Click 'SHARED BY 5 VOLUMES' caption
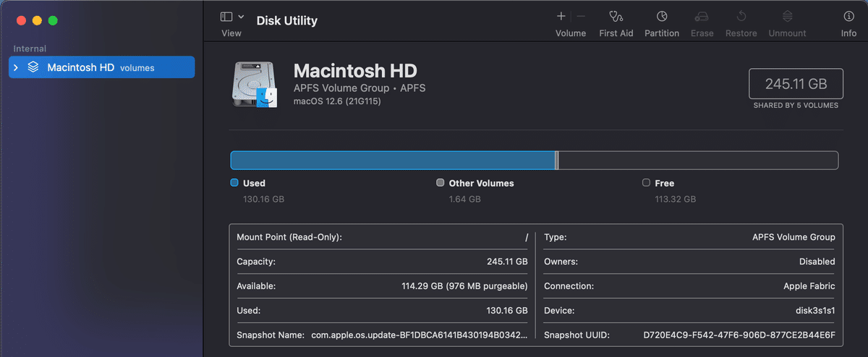The width and height of the screenshot is (868, 357). (x=796, y=106)
